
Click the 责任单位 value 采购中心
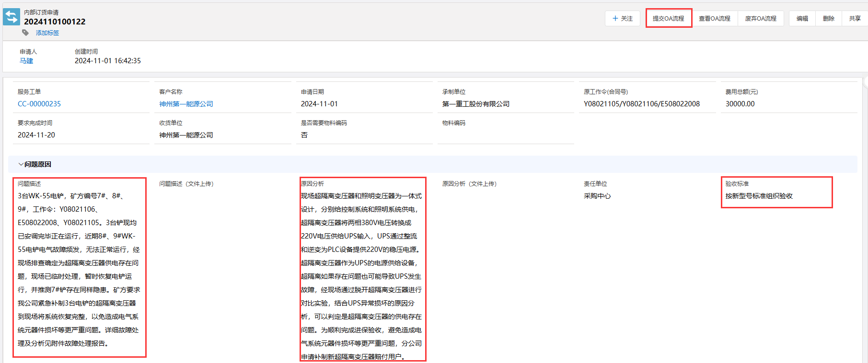pos(597,196)
